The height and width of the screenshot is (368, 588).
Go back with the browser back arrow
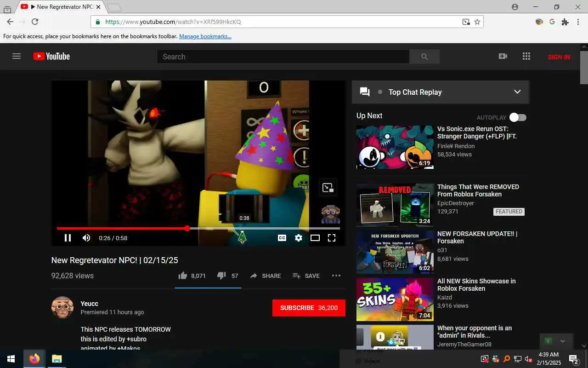point(10,22)
